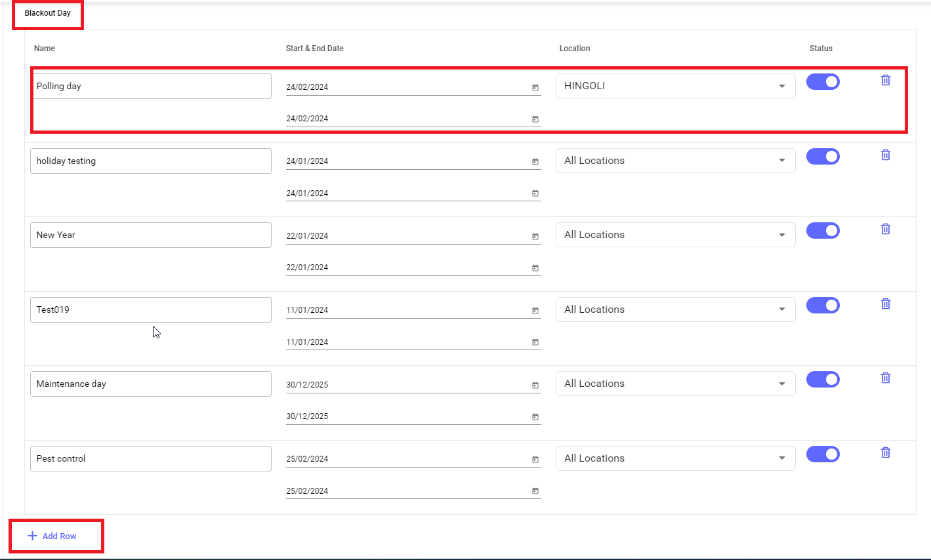Toggle Maintenance day status
Viewport: 931px width, 560px height.
823,379
